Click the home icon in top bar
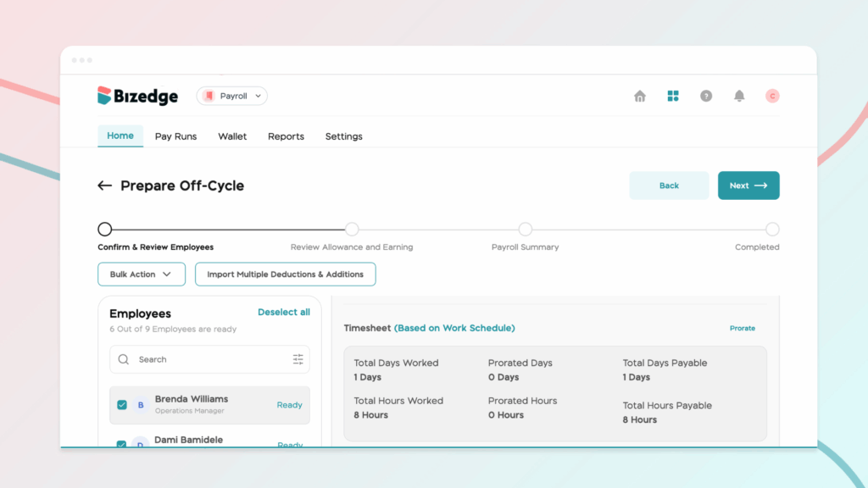This screenshot has height=488, width=868. pos(640,97)
